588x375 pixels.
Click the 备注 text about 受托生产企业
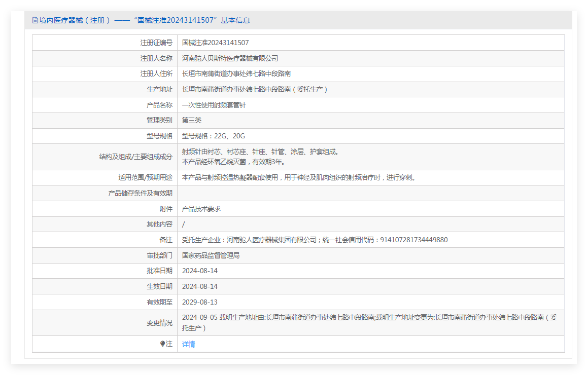coord(315,240)
